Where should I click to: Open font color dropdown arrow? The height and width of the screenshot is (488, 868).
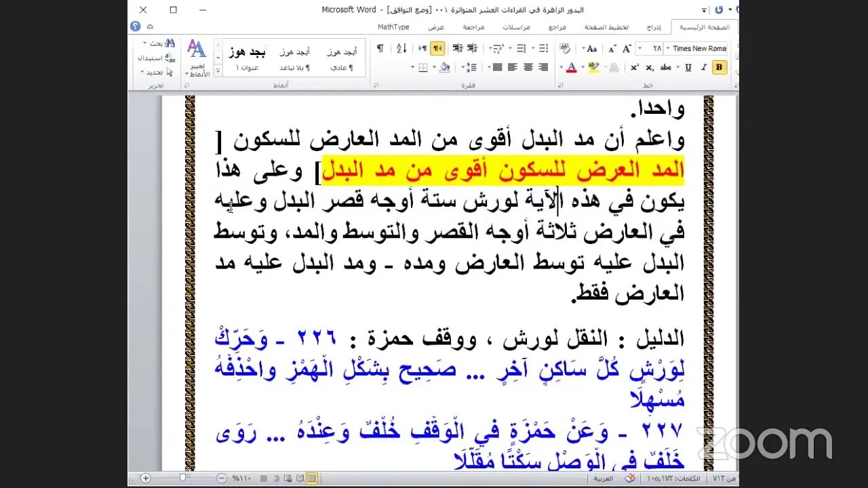561,67
